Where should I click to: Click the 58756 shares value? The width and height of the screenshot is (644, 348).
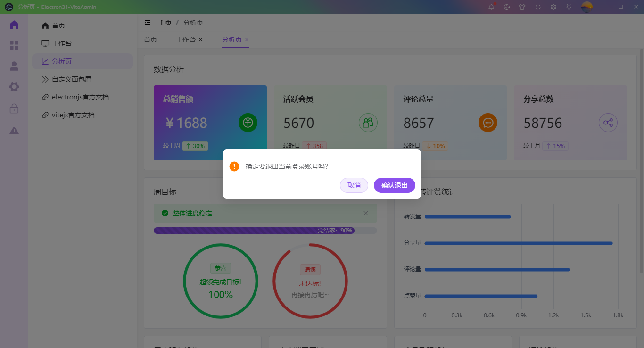pos(543,123)
